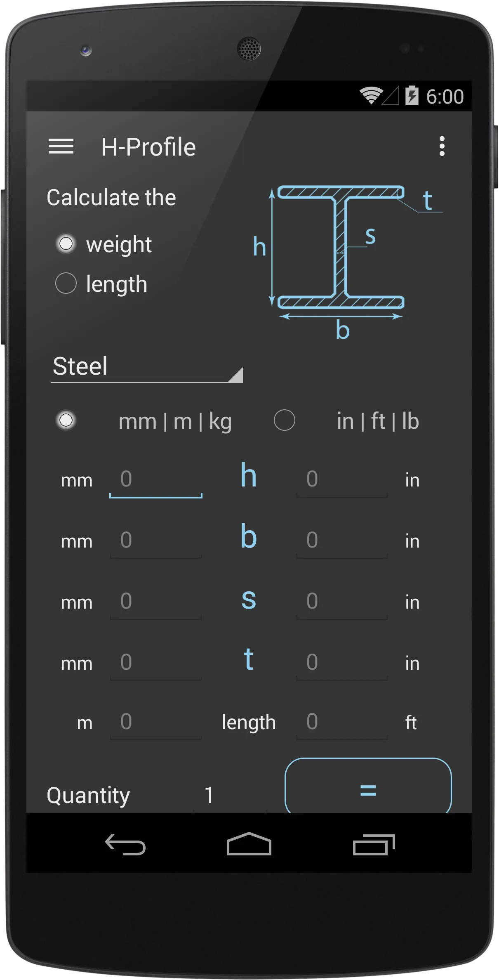The width and height of the screenshot is (499, 980).
Task: Tap the H-Profile title in the toolbar
Action: (x=148, y=146)
